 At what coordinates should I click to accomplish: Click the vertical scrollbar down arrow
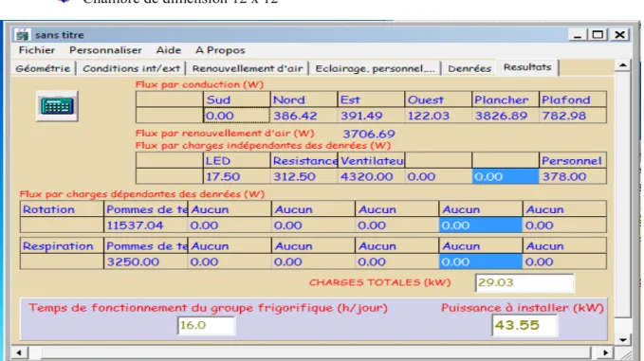pyautogui.click(x=623, y=339)
